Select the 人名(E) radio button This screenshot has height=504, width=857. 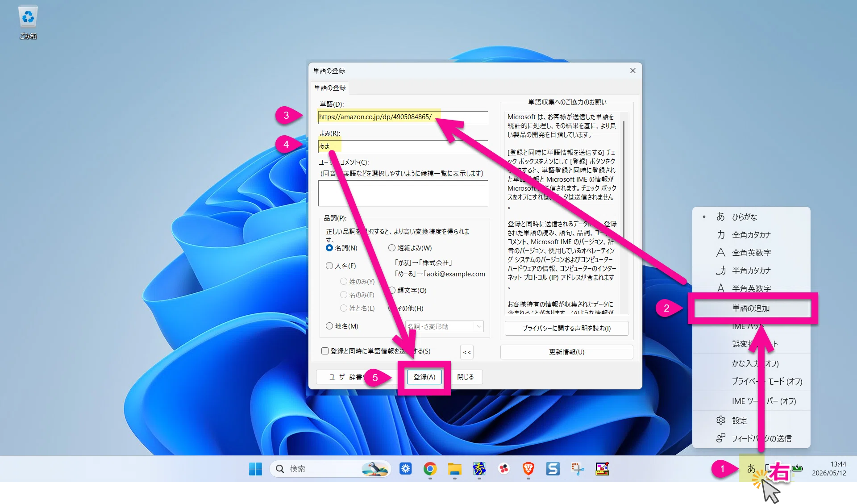(x=329, y=266)
